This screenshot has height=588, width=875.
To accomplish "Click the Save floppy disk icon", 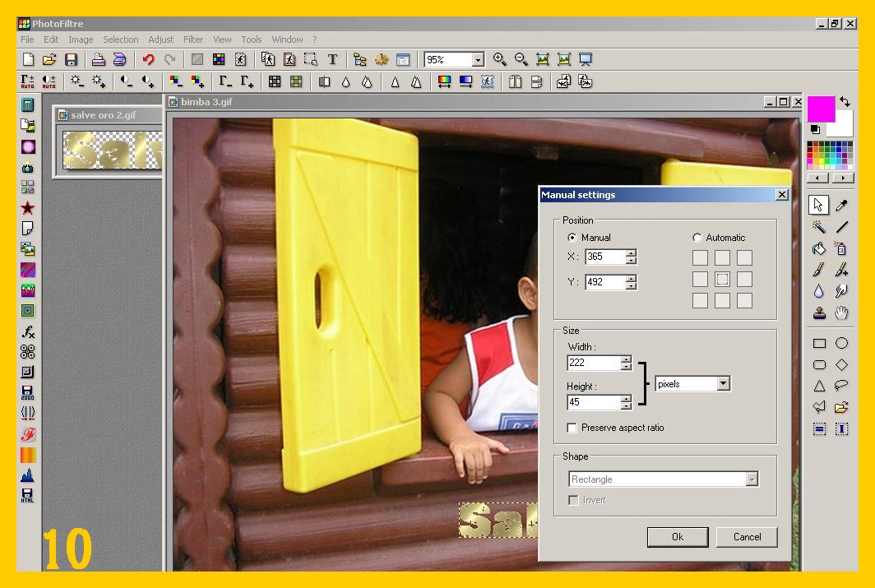I will 71,59.
